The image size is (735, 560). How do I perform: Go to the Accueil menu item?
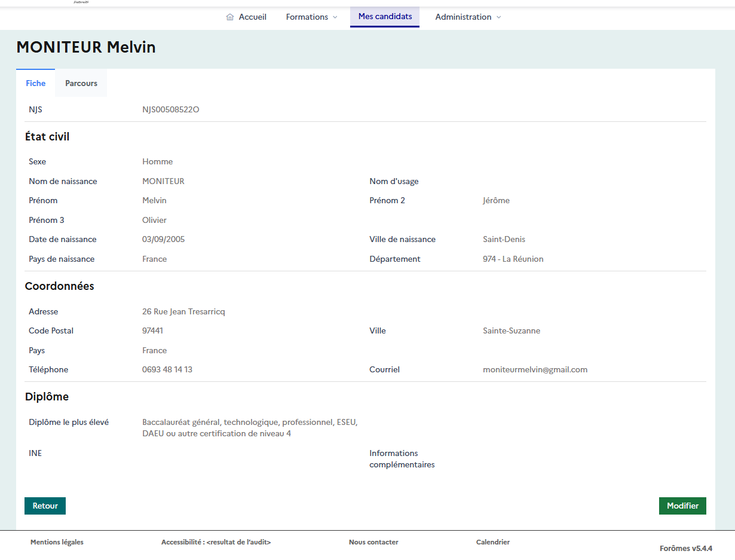(252, 17)
